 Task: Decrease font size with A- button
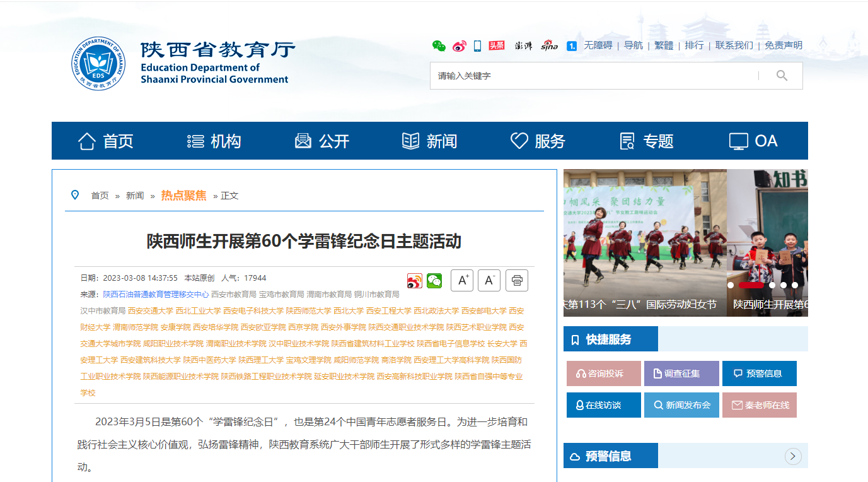489,280
